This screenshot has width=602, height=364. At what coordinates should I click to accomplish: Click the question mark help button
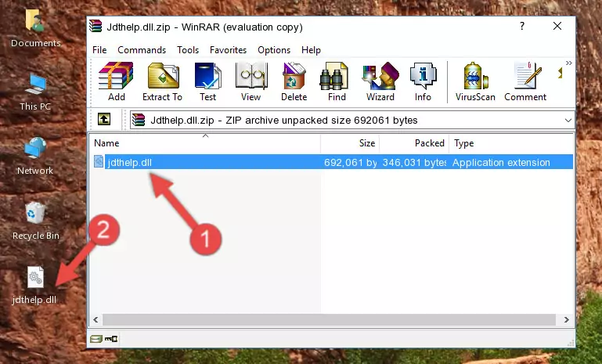click(x=521, y=26)
